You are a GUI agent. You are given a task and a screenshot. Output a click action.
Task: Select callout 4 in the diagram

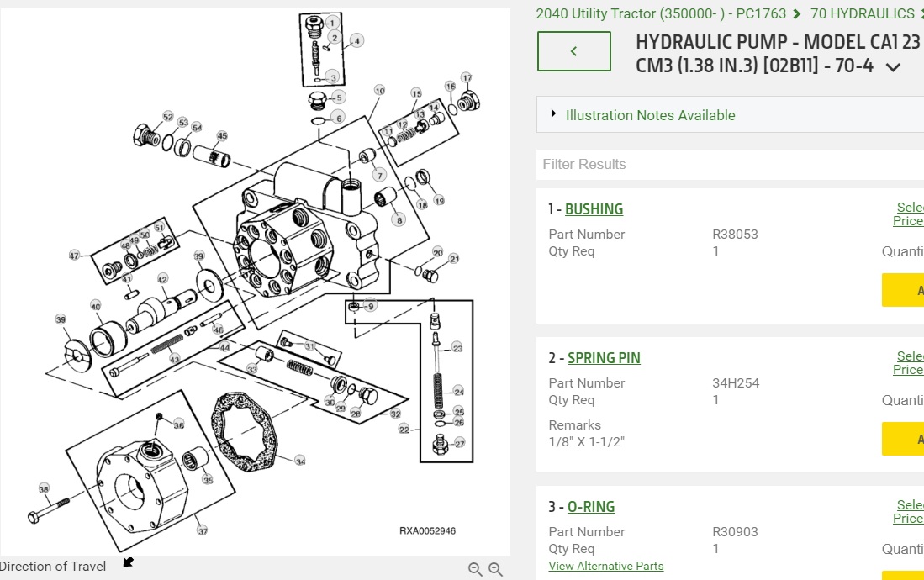coord(356,40)
